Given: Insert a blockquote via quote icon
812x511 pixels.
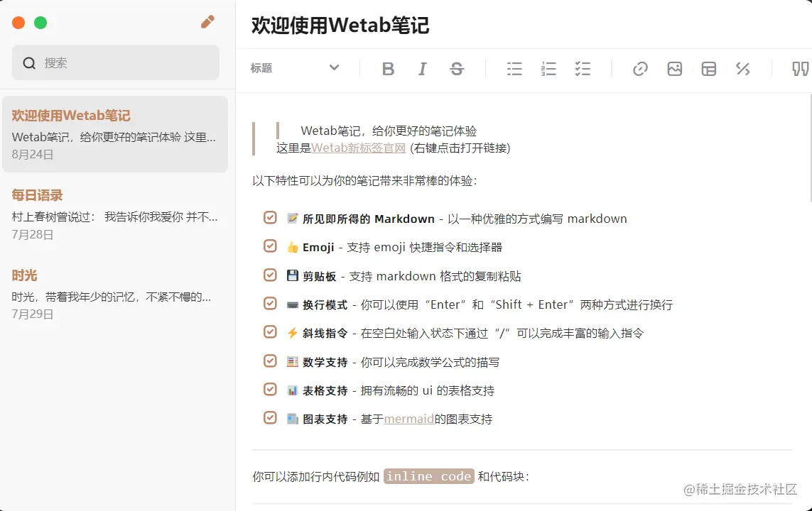Looking at the screenshot, I should pos(801,69).
